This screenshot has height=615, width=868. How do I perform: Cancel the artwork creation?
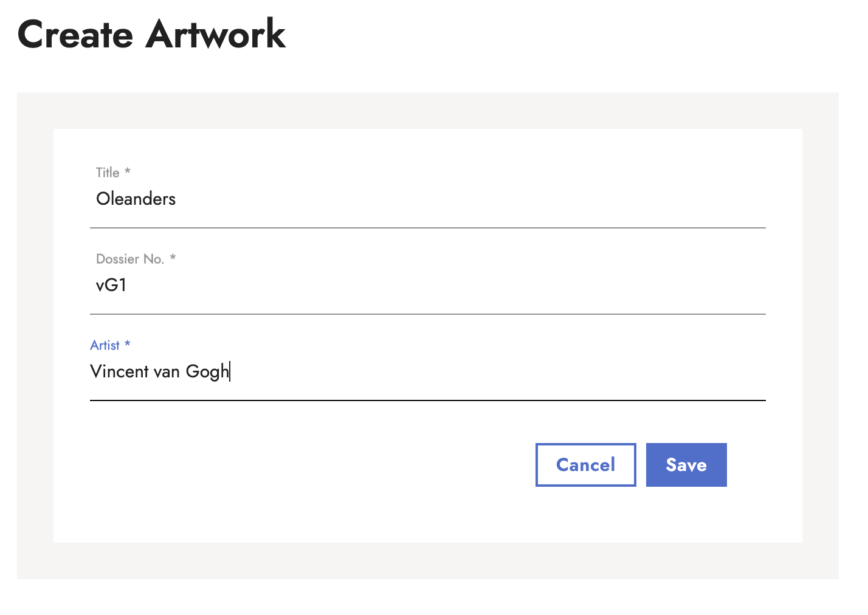[x=585, y=465]
